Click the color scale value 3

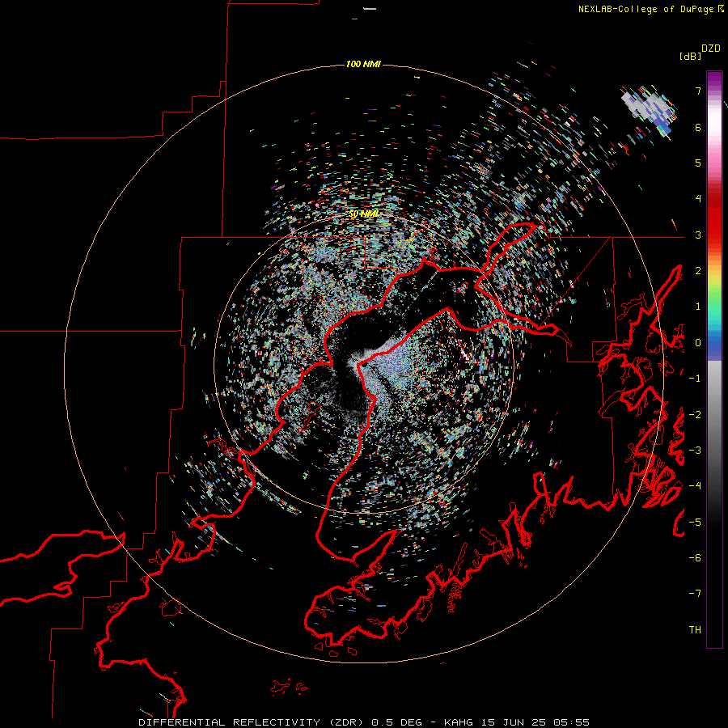pos(698,235)
